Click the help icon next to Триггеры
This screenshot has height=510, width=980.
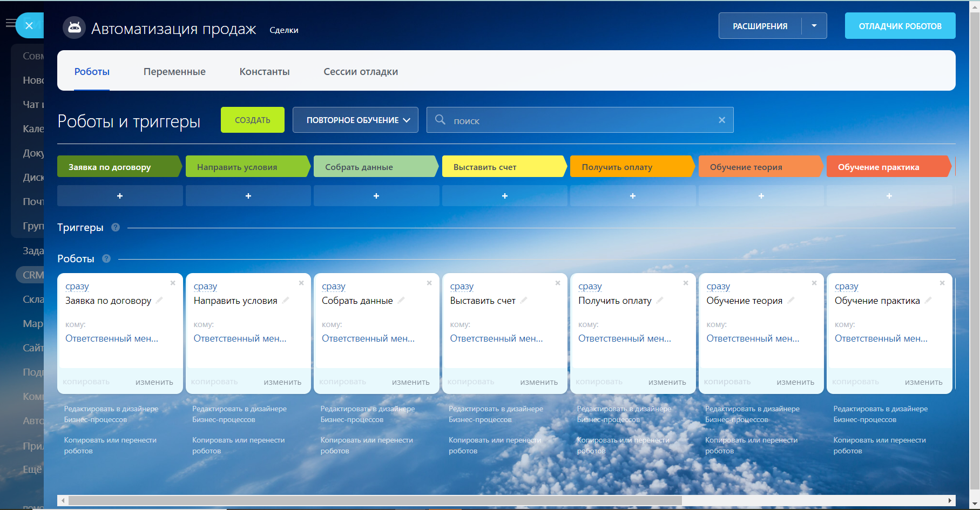coord(116,227)
